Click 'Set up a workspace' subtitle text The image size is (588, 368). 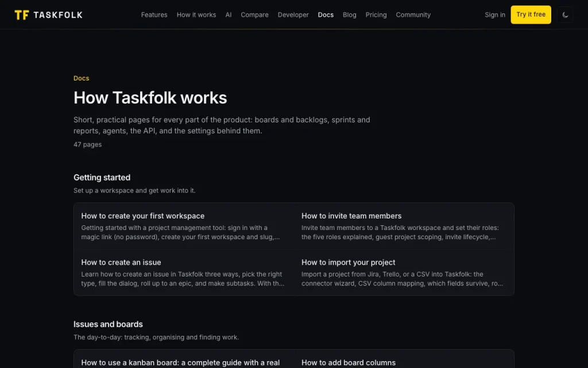134,190
